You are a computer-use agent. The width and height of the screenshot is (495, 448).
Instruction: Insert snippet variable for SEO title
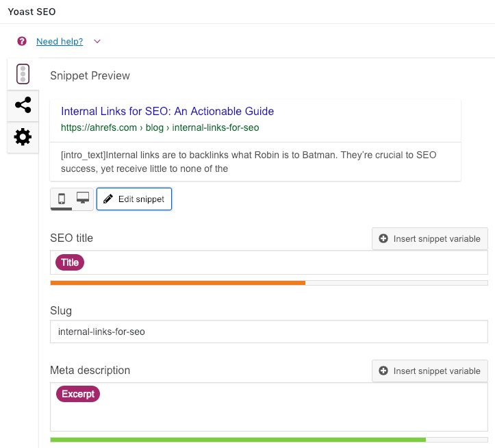[x=430, y=239]
